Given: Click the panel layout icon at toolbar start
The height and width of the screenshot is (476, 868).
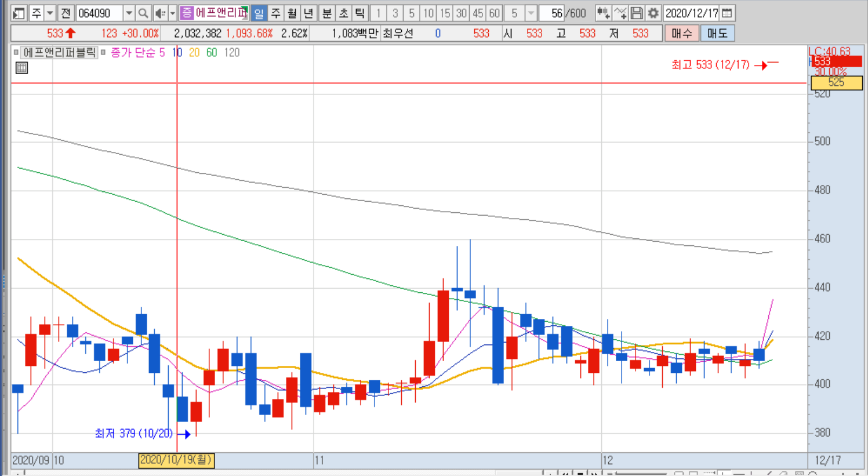Looking at the screenshot, I should coord(19,13).
